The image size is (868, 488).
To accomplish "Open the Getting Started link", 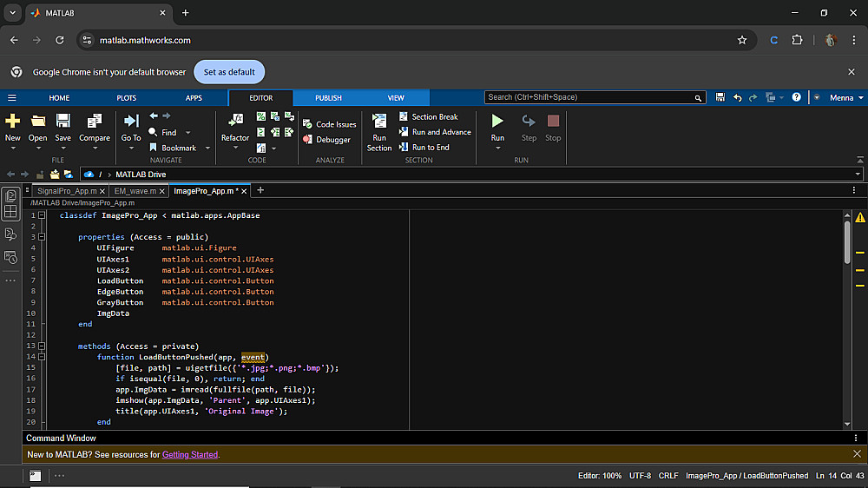I will click(190, 454).
